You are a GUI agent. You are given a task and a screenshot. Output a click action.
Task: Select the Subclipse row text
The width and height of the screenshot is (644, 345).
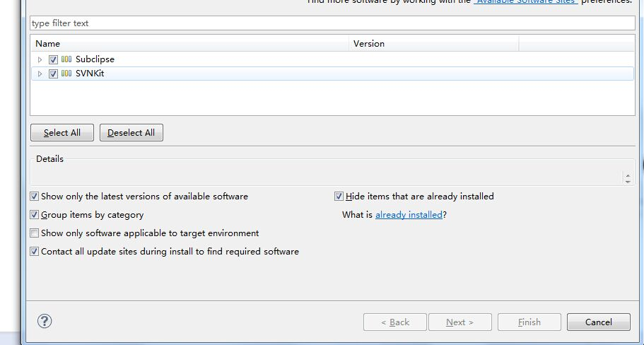click(x=95, y=59)
